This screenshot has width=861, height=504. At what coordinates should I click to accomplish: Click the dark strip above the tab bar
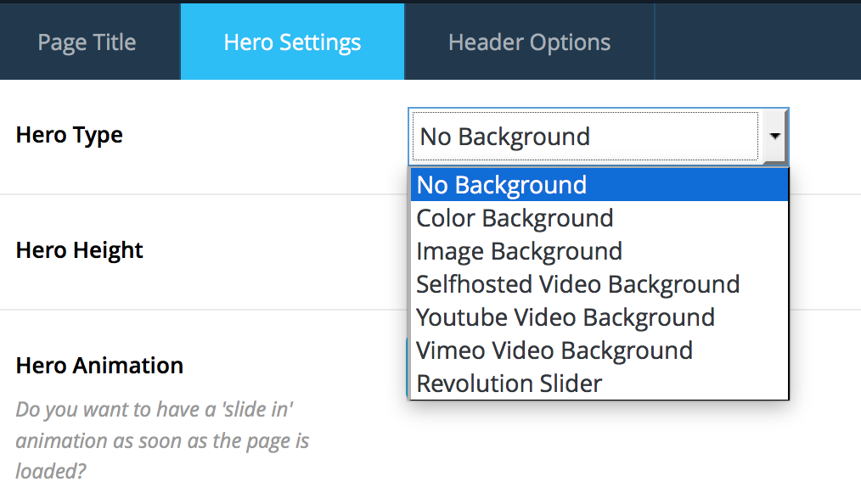click(x=430, y=2)
